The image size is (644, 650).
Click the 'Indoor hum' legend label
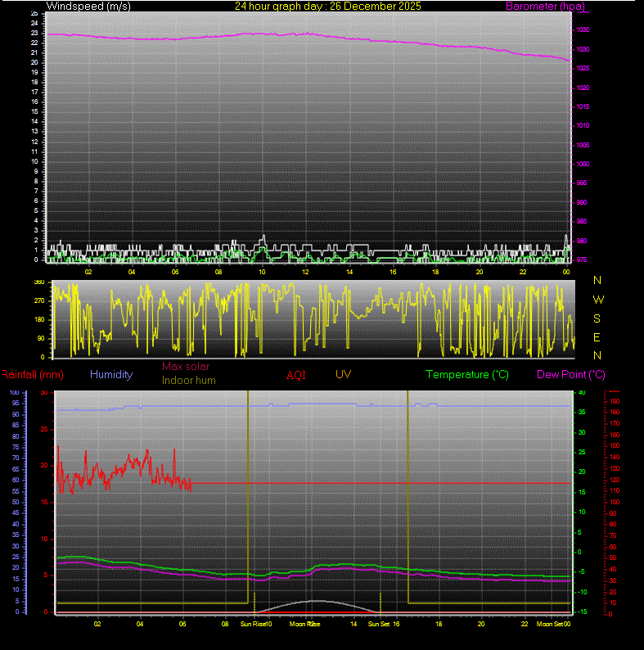pos(188,381)
